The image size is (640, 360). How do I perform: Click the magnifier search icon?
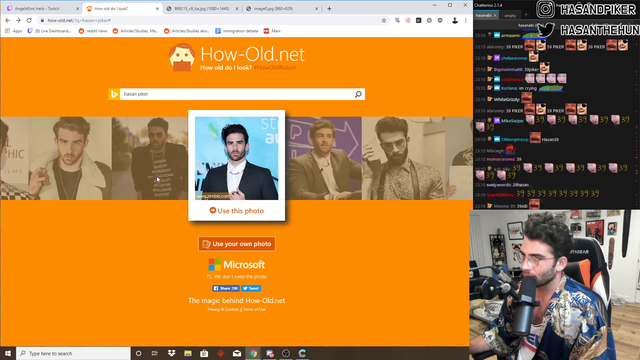coord(358,94)
